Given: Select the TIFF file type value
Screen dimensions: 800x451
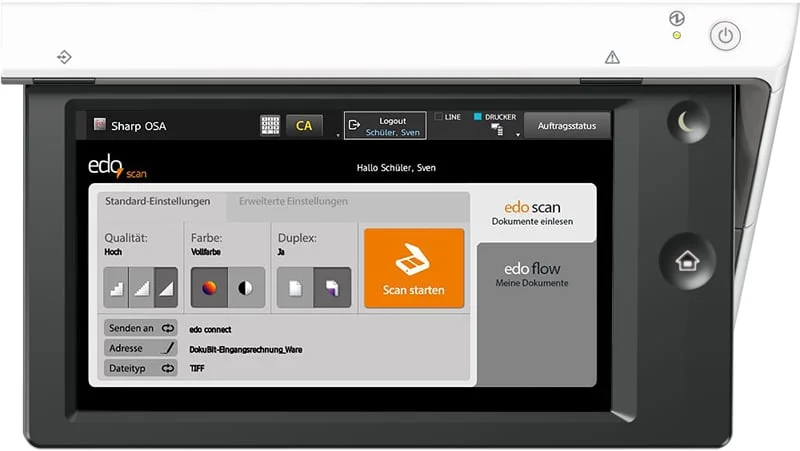Looking at the screenshot, I should [x=197, y=368].
